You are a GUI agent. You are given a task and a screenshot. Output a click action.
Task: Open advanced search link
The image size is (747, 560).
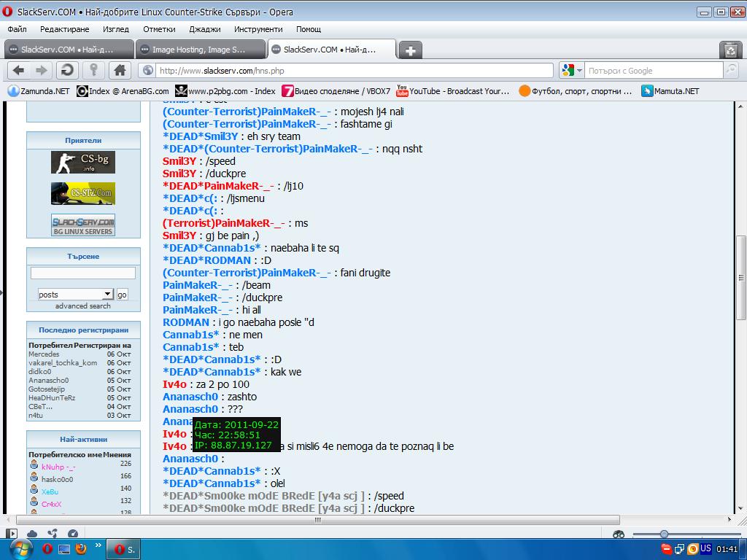(83, 306)
